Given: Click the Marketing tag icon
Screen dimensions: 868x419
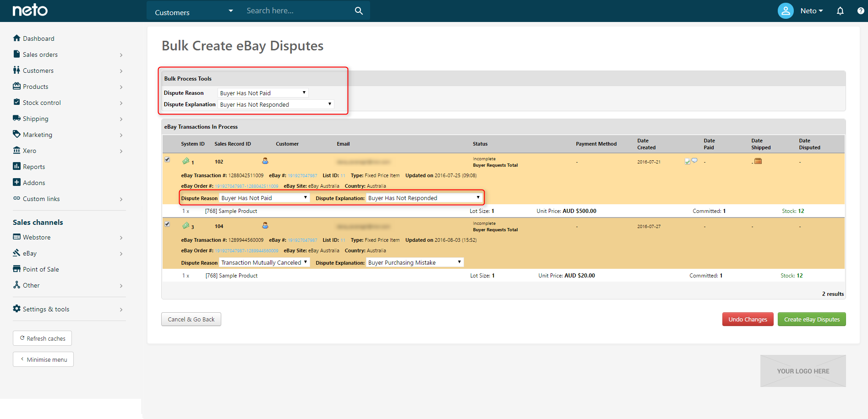Looking at the screenshot, I should (17, 134).
